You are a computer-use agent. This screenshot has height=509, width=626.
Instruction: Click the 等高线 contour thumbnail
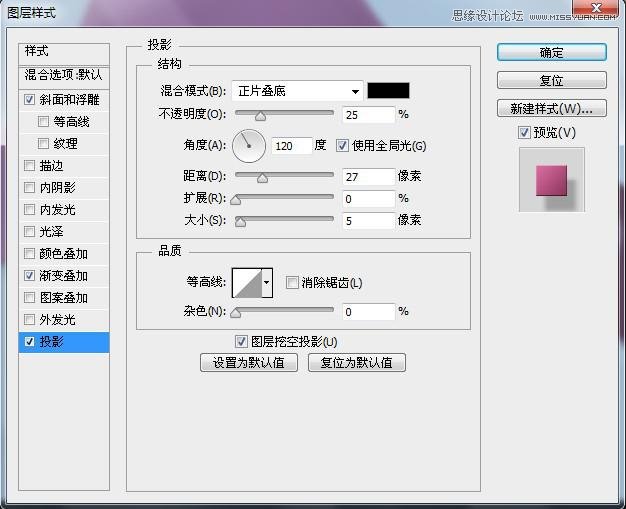pos(247,283)
